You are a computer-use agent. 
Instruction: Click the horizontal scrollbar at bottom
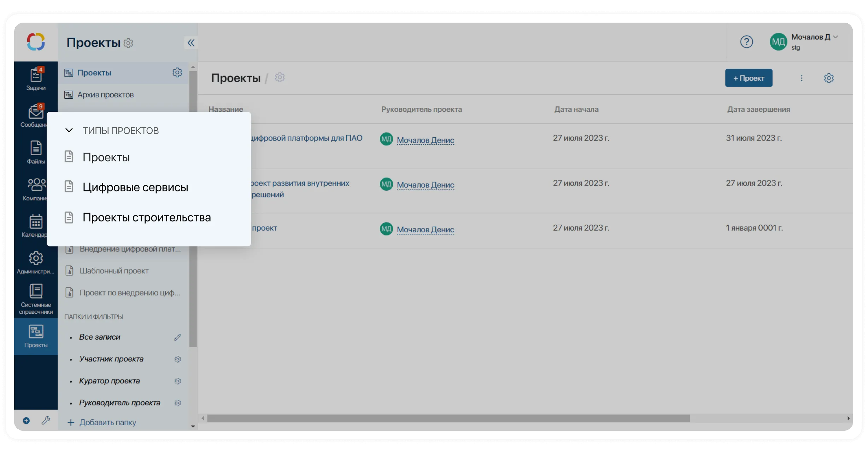448,418
